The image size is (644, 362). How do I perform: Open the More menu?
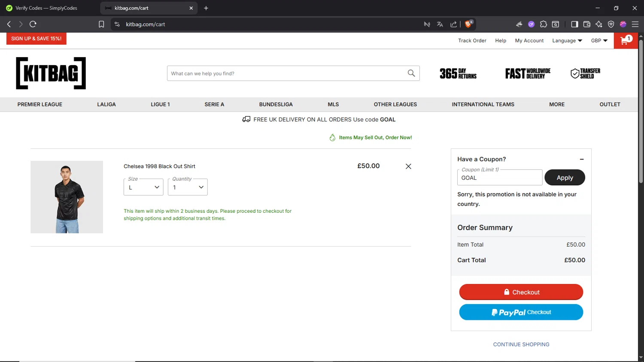557,104
